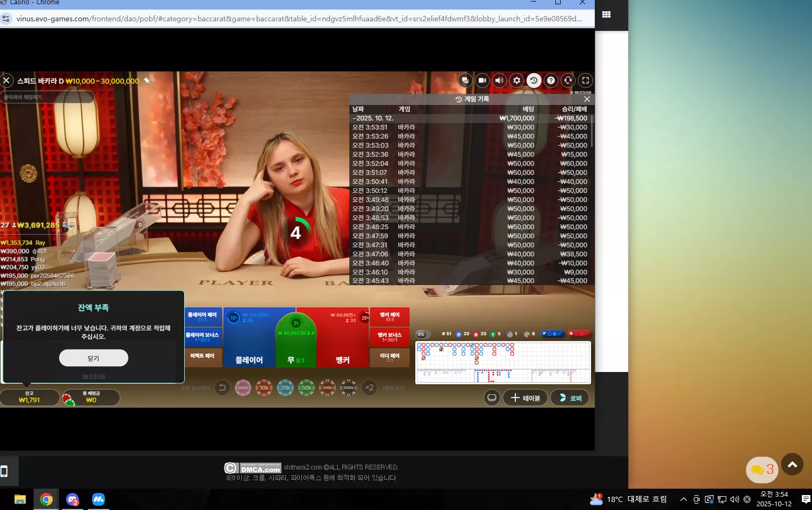Select the 50k green chip
Viewport: 812px width, 510px height.
point(307,388)
